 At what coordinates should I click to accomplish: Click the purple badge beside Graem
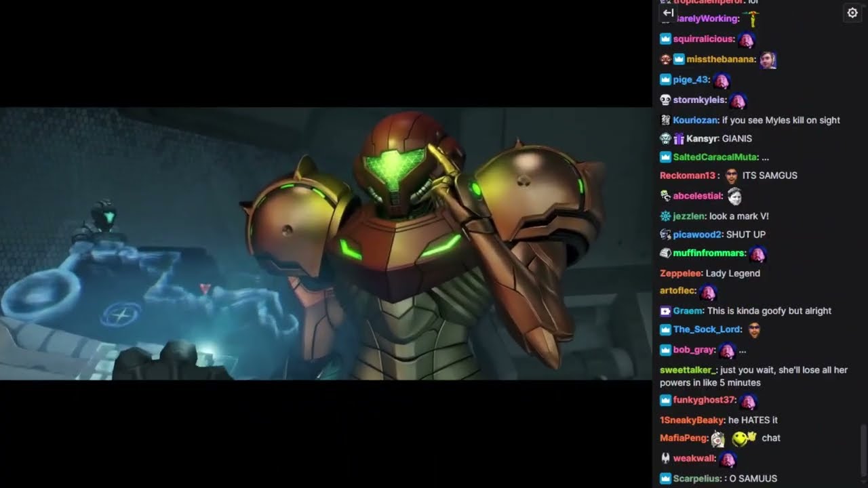click(665, 311)
